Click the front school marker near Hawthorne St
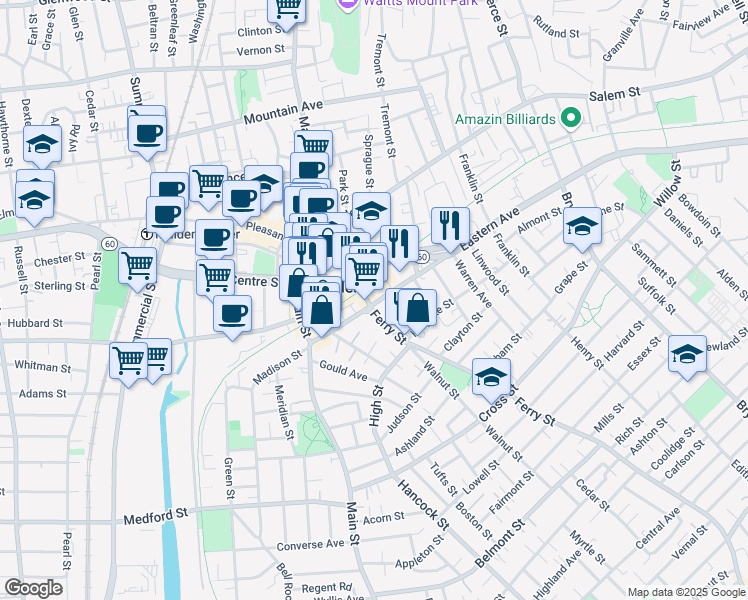This screenshot has width=748, height=600. click(34, 203)
